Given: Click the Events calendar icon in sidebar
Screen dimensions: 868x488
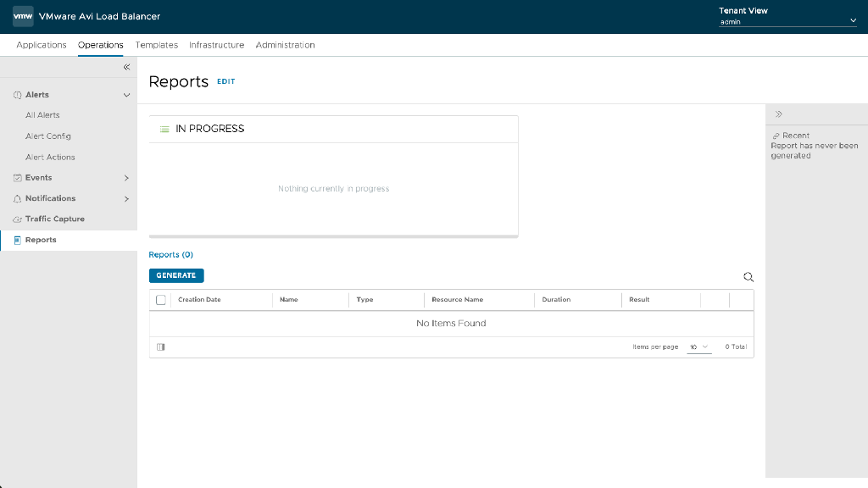Looking at the screenshot, I should [17, 178].
